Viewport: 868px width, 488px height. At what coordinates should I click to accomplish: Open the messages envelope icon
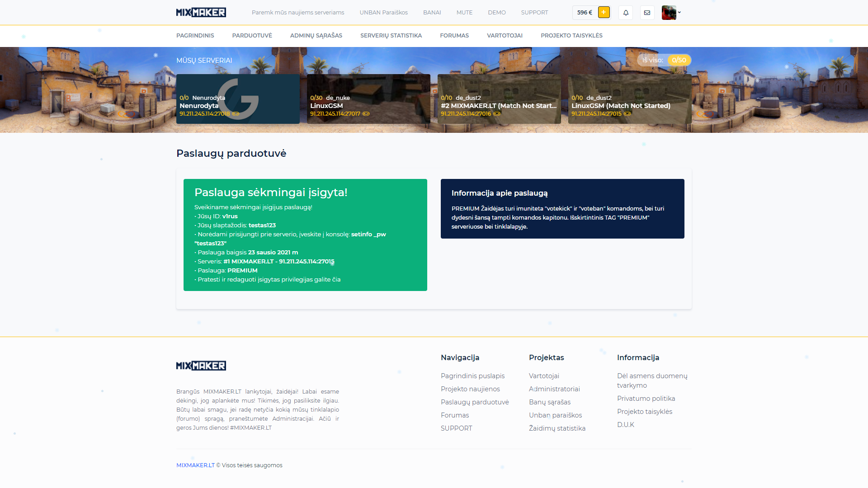[x=647, y=13]
